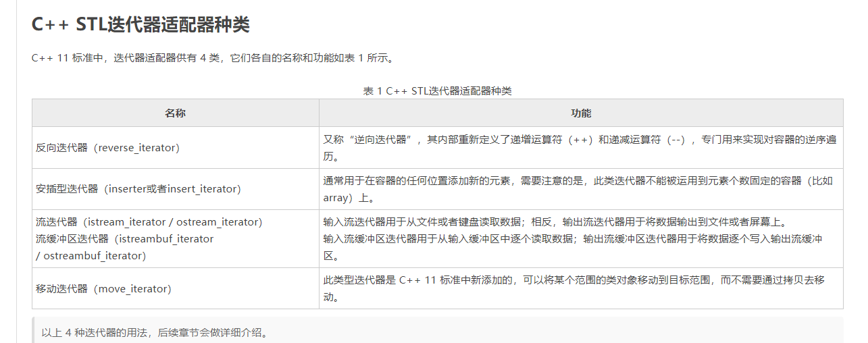
Task: Click the table caption "表 1 C++ STL迭代器适配器种类"
Action: pyautogui.click(x=437, y=91)
